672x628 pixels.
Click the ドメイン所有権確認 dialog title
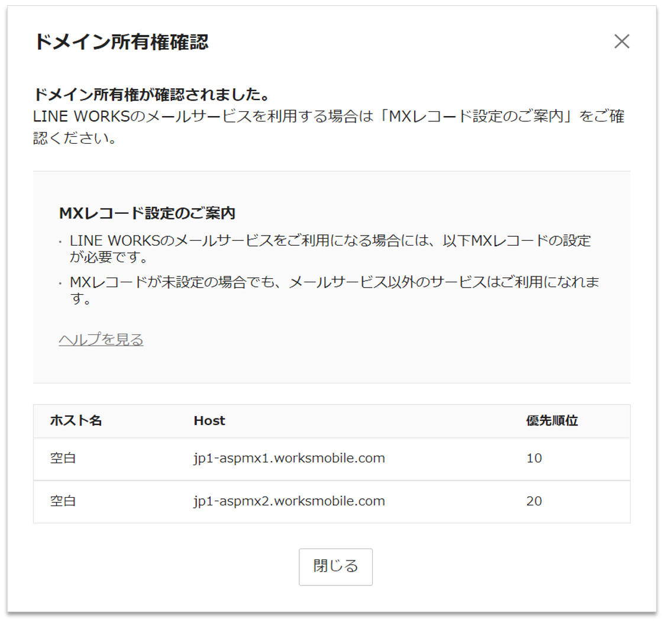pyautogui.click(x=121, y=42)
